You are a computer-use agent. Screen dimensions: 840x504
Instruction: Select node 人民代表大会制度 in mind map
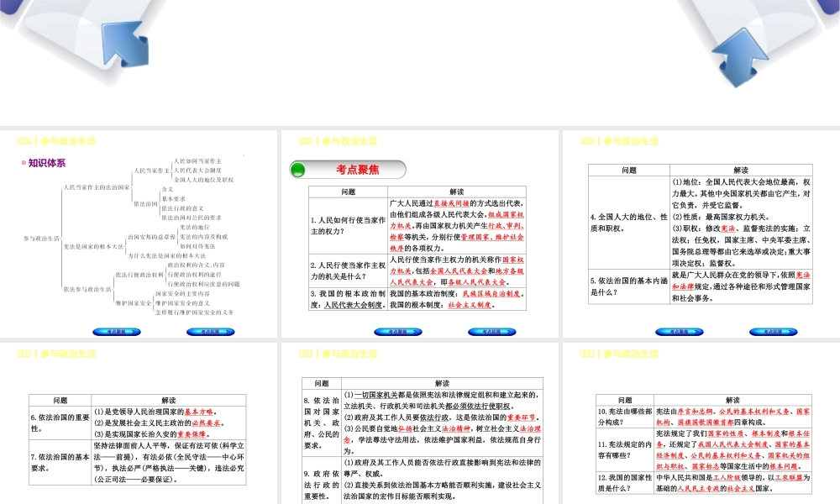pos(197,171)
